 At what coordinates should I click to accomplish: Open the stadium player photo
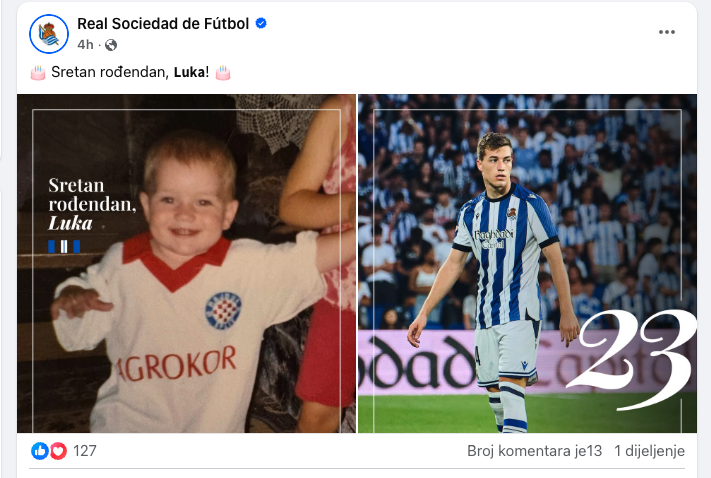[527, 263]
